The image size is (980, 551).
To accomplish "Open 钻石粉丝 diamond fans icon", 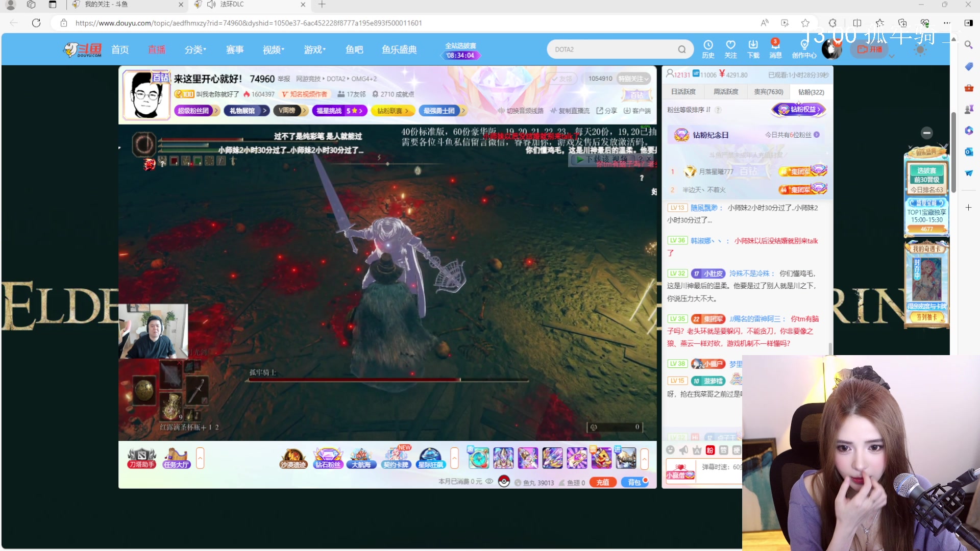I will 328,458.
